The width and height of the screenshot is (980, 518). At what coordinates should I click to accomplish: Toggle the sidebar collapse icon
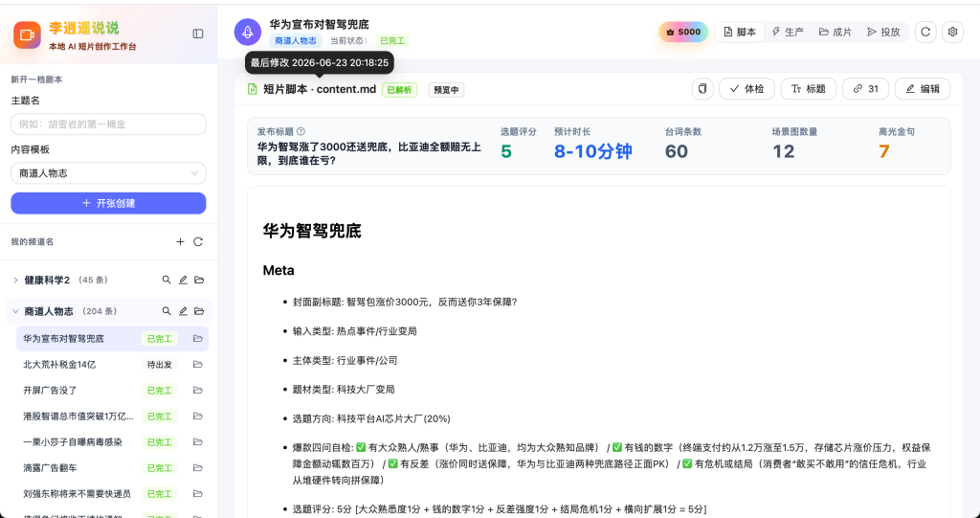click(x=198, y=34)
